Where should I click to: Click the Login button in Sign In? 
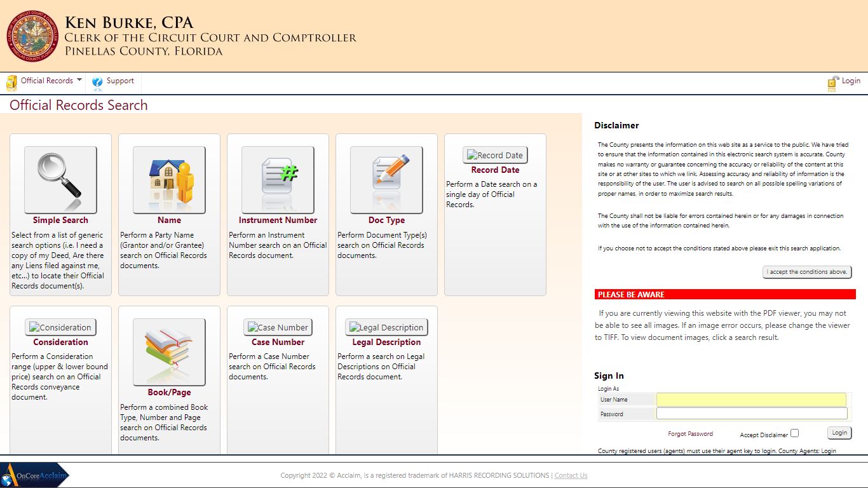pos(839,433)
